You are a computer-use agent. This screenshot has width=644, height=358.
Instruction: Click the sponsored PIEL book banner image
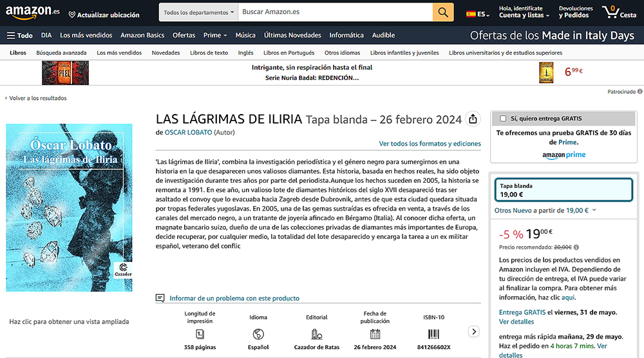point(65,73)
